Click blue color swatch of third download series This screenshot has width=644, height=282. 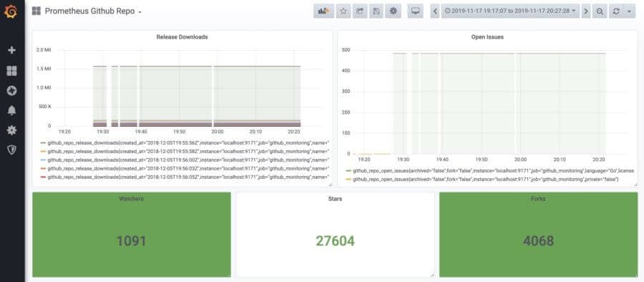pyautogui.click(x=43, y=160)
